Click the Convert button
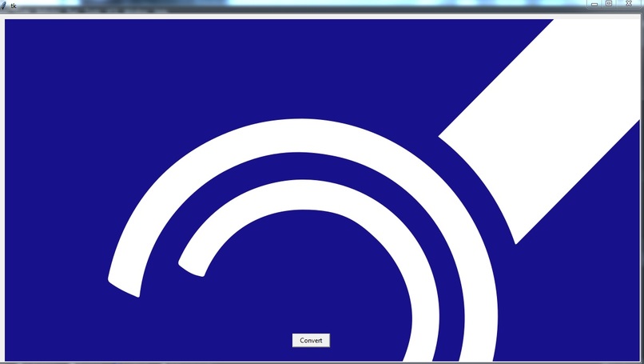The image size is (644, 364). pos(311,340)
